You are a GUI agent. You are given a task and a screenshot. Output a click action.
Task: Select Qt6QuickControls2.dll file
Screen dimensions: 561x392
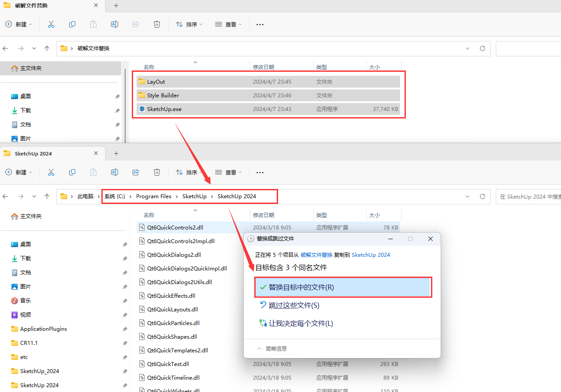coord(268,227)
